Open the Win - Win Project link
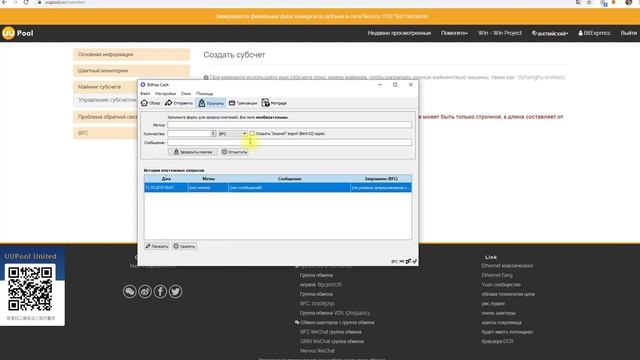The image size is (640, 360). (500, 33)
